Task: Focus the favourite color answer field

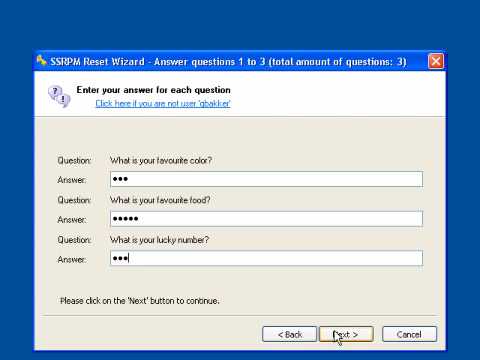Action: [266, 179]
